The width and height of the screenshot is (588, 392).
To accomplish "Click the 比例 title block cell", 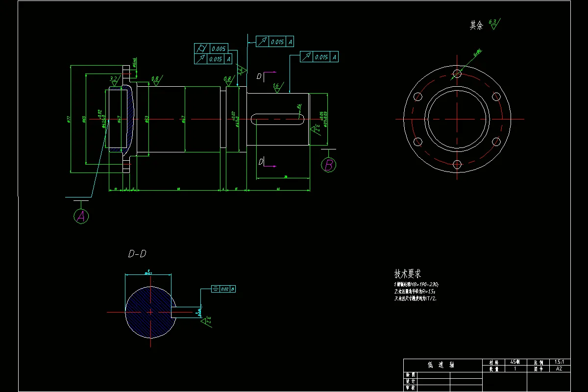I will tap(538, 362).
